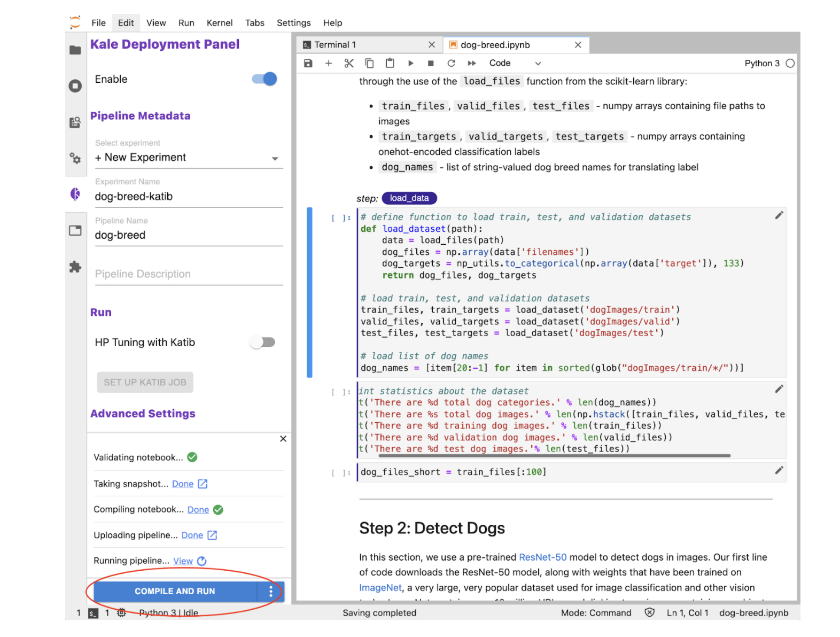The width and height of the screenshot is (840, 637).
Task: Edit load_data cell Kale metadata pencil
Action: [779, 215]
